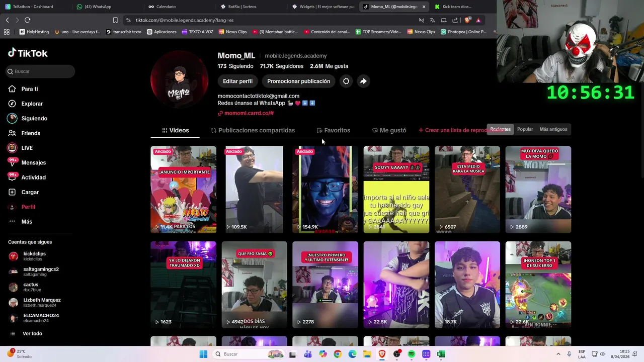The width and height of the screenshot is (644, 362).
Task: Open pinned video ANUNCIO IMPORTANTE
Action: pyautogui.click(x=183, y=190)
